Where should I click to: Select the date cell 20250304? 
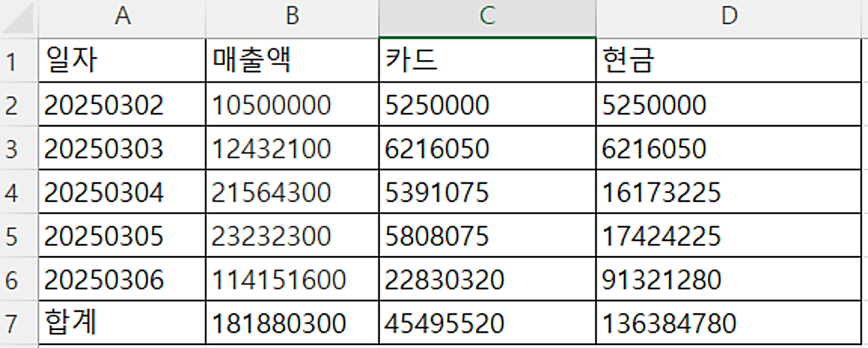click(122, 192)
